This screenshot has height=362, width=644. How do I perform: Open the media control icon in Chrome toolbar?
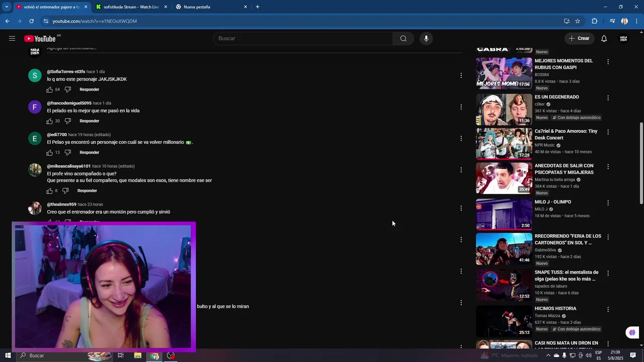(612, 21)
